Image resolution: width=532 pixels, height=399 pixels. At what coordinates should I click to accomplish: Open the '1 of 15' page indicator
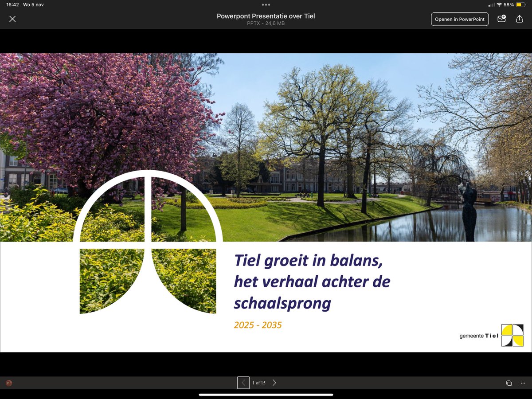pos(258,382)
